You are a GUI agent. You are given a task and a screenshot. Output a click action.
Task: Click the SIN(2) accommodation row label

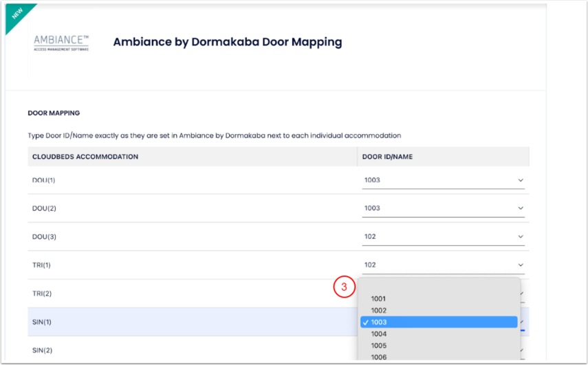[x=42, y=351]
